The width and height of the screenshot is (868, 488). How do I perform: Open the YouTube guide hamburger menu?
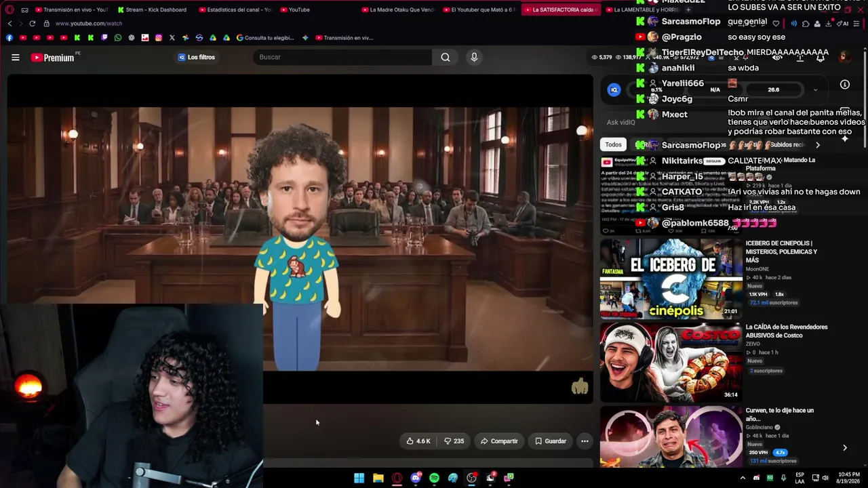point(16,58)
